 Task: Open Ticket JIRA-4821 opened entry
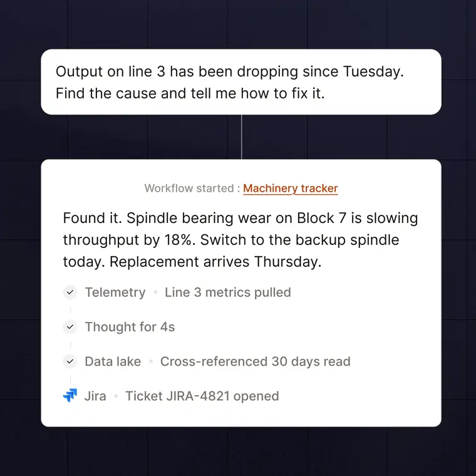(x=202, y=396)
